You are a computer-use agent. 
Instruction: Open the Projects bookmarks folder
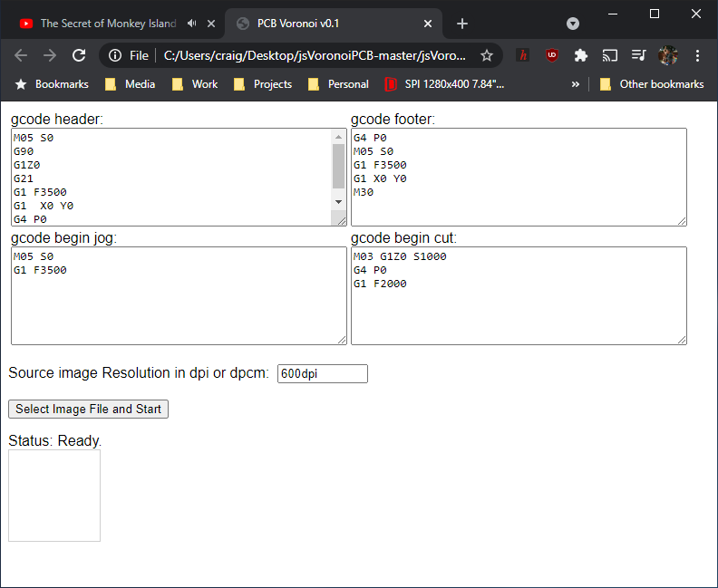[263, 84]
